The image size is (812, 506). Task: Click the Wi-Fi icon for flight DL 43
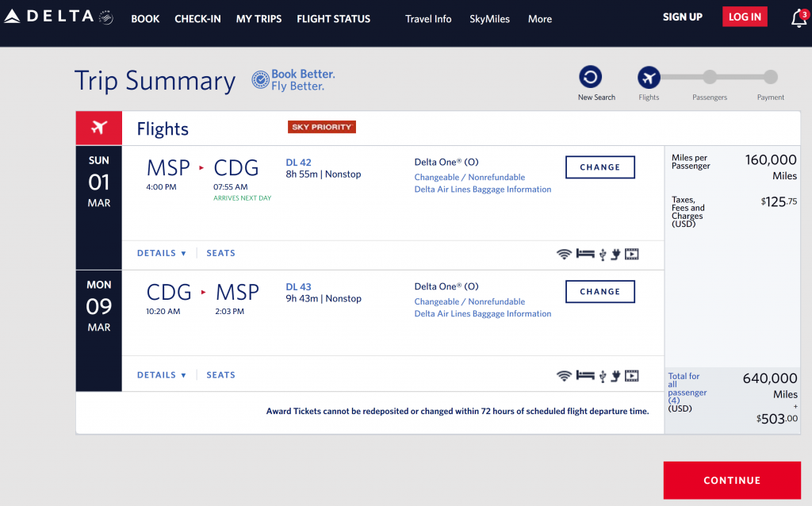564,375
